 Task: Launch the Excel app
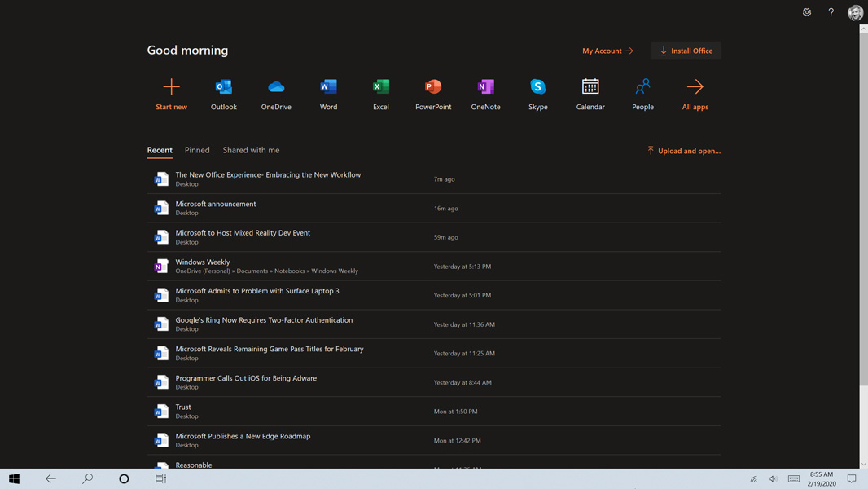click(x=380, y=87)
